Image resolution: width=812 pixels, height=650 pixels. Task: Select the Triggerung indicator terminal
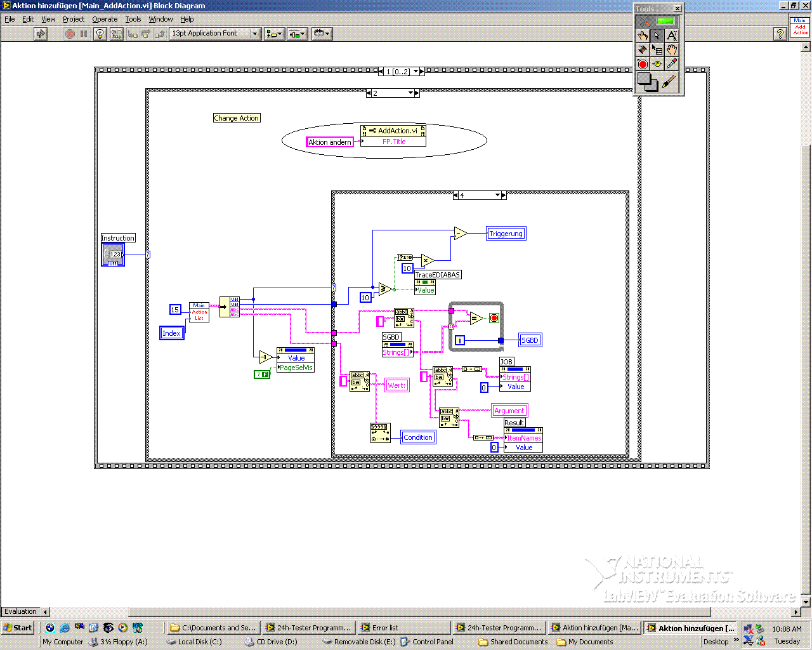coord(506,234)
